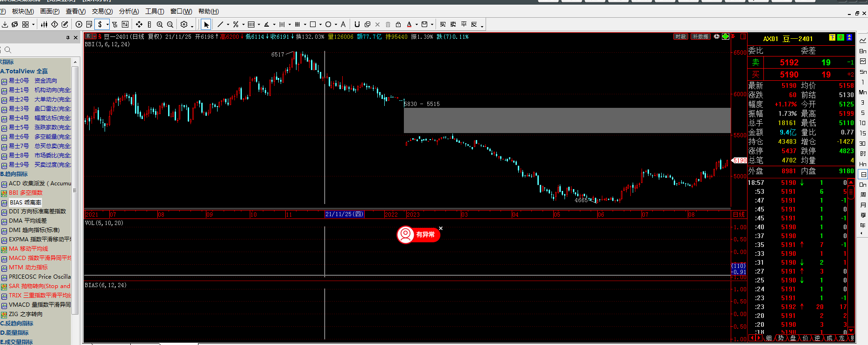868x345 pixels.
Task: Click the red-underlined font color A icon
Action: pos(409,24)
